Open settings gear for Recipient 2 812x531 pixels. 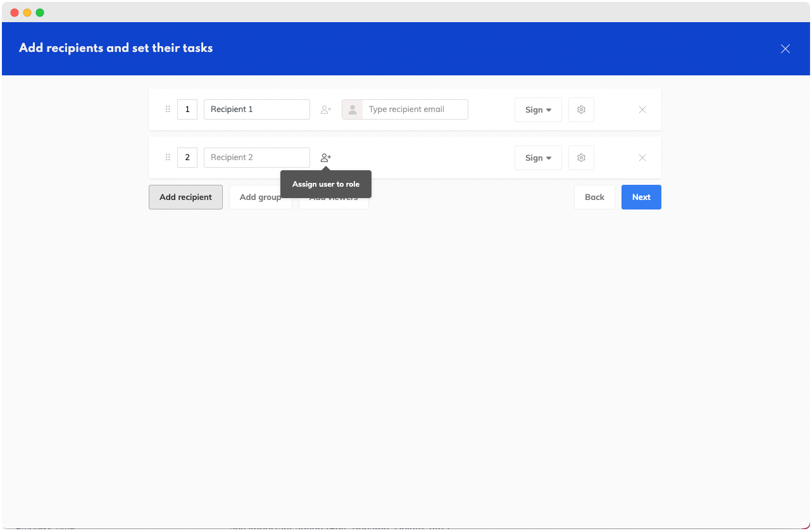[581, 158]
